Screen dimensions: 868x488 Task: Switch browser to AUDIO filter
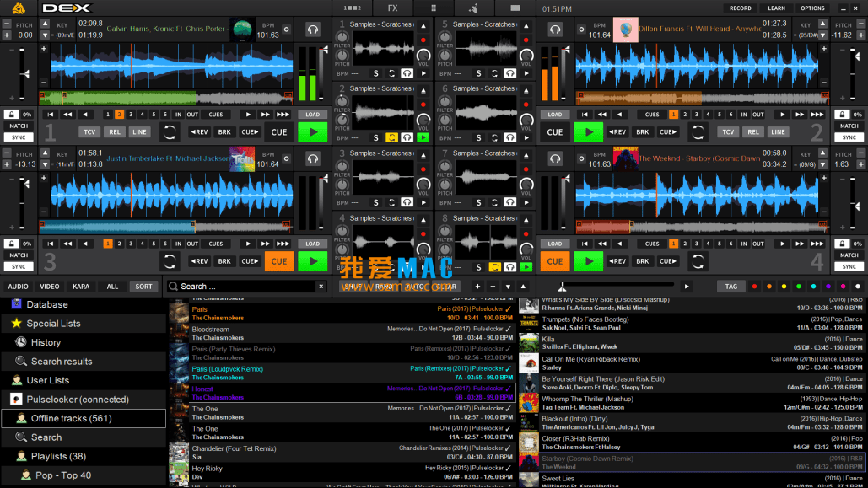click(x=18, y=287)
